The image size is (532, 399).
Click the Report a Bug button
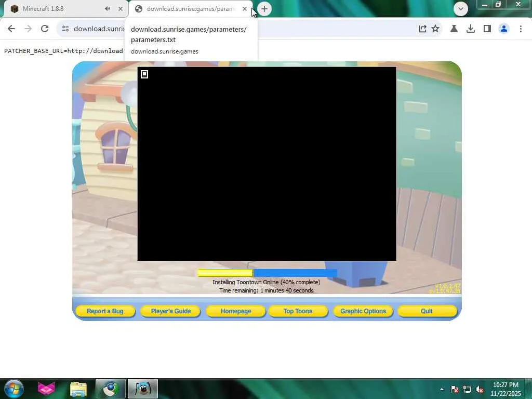pos(105,311)
